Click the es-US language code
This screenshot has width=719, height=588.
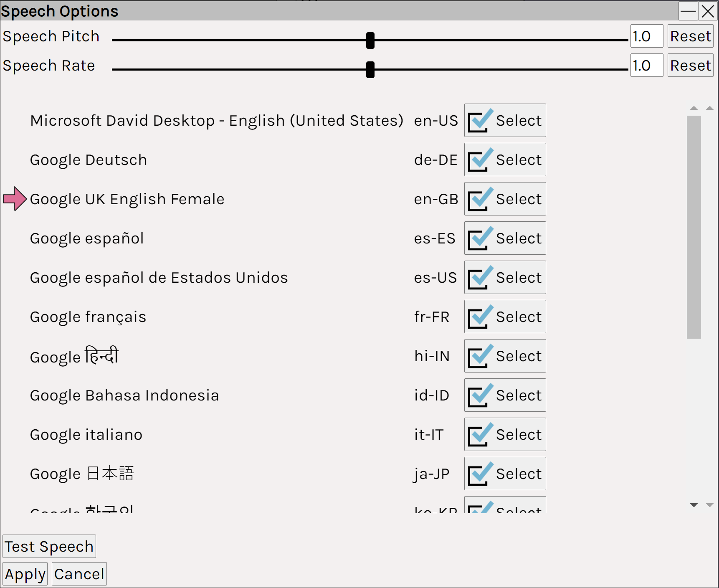coord(435,278)
